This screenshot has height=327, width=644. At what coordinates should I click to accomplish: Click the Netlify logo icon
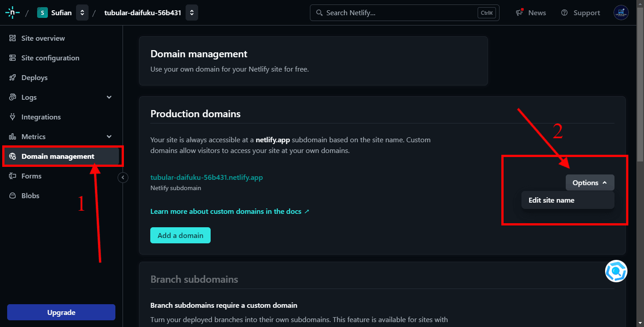tap(13, 13)
